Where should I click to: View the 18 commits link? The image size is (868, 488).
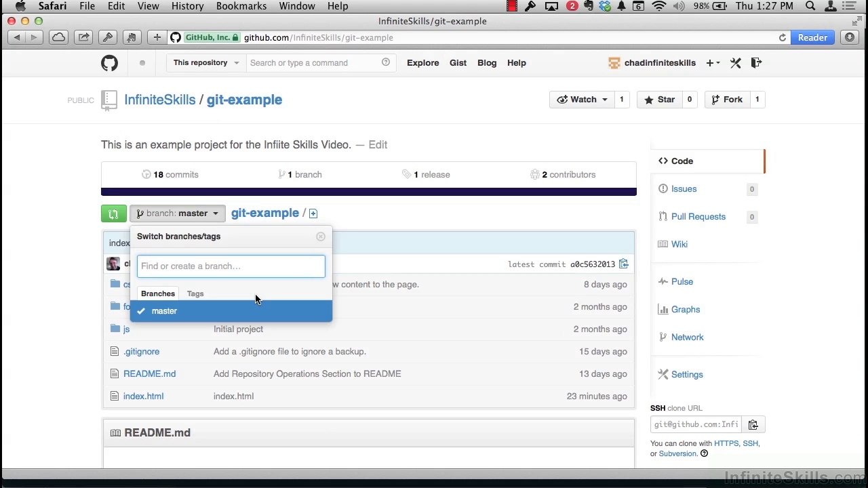[x=170, y=175]
